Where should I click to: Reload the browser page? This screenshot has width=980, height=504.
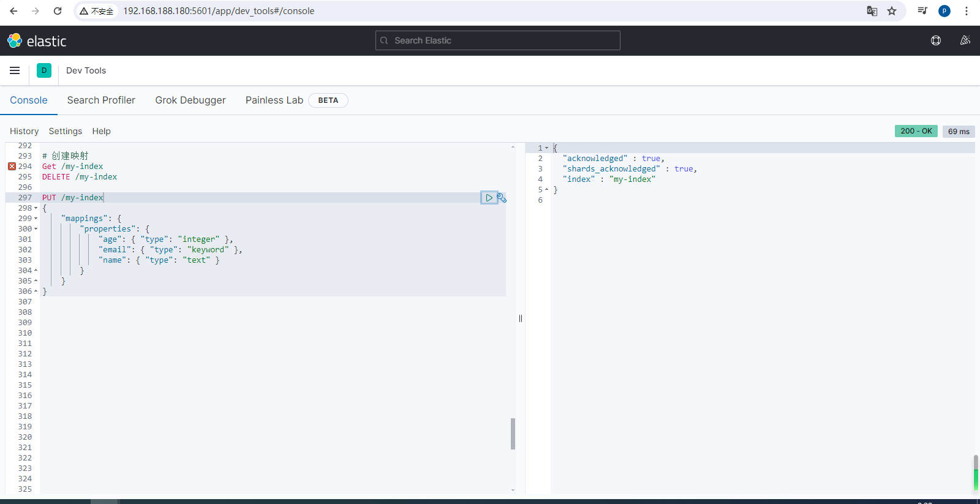pyautogui.click(x=58, y=11)
